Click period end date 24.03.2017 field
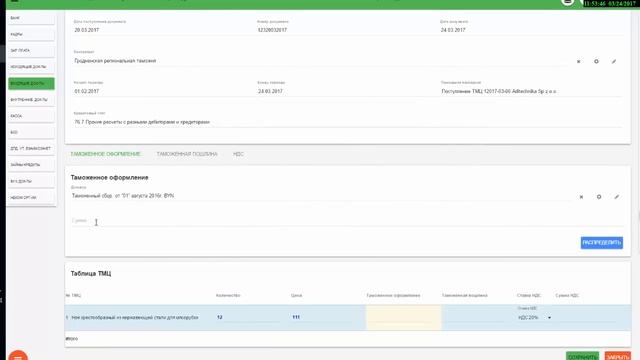 (x=346, y=91)
